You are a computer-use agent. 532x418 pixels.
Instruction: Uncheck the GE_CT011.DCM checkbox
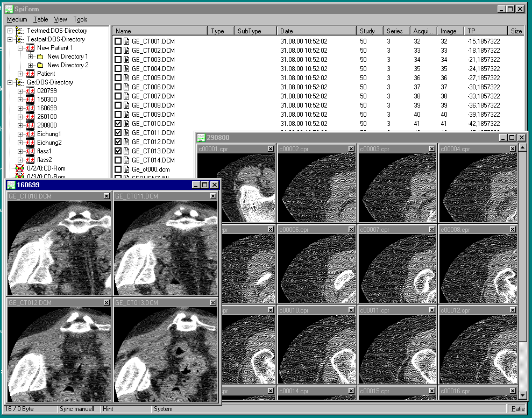click(x=118, y=133)
